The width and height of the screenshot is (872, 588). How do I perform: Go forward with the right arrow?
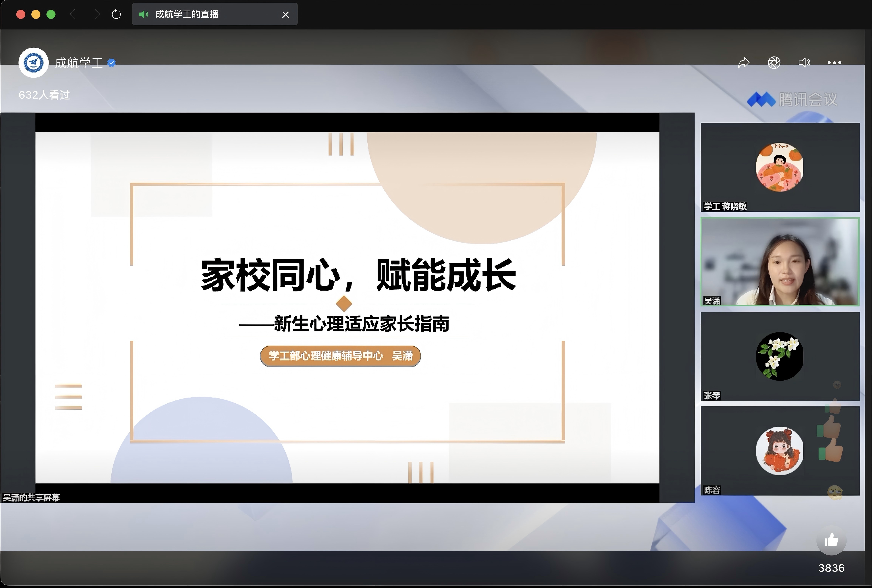[x=97, y=15]
